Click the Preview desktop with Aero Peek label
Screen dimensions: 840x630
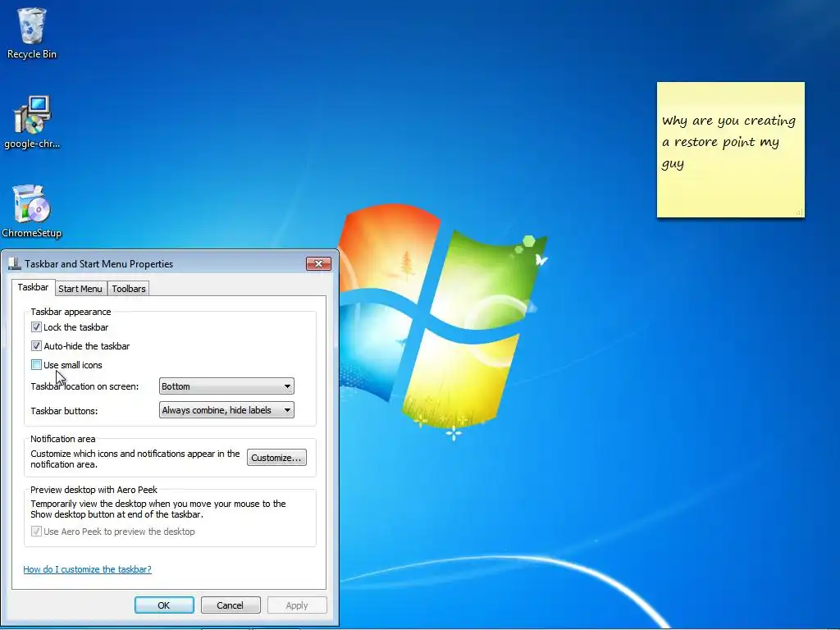94,490
